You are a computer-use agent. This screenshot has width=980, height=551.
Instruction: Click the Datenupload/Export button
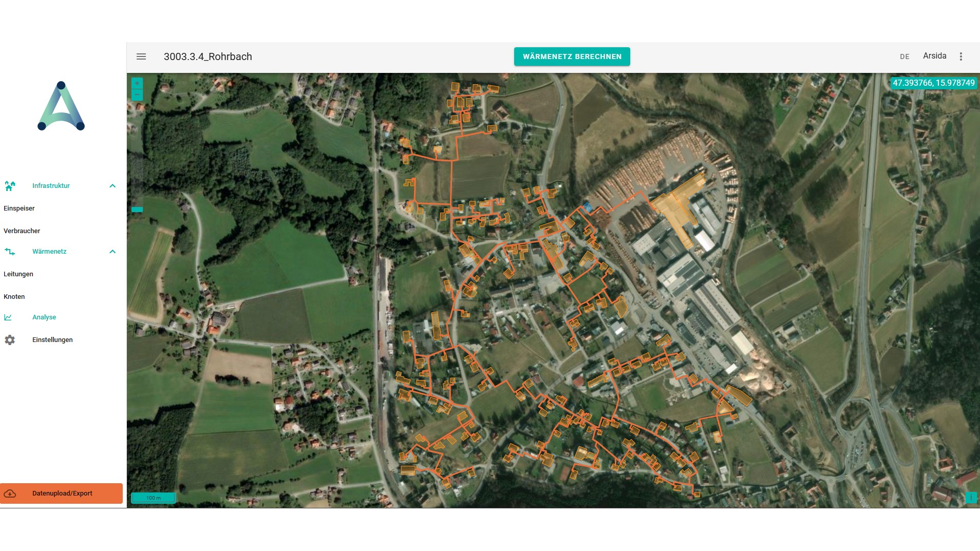[62, 493]
